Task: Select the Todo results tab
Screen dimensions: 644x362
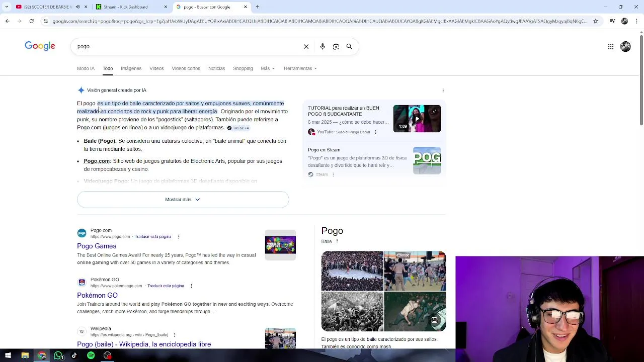Action: (x=108, y=68)
